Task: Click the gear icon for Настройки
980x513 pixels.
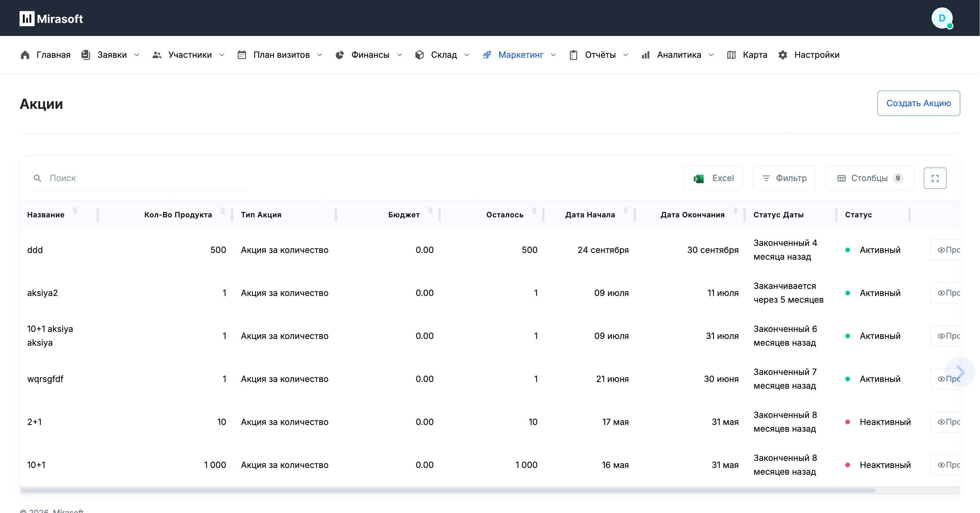Action: [x=783, y=55]
